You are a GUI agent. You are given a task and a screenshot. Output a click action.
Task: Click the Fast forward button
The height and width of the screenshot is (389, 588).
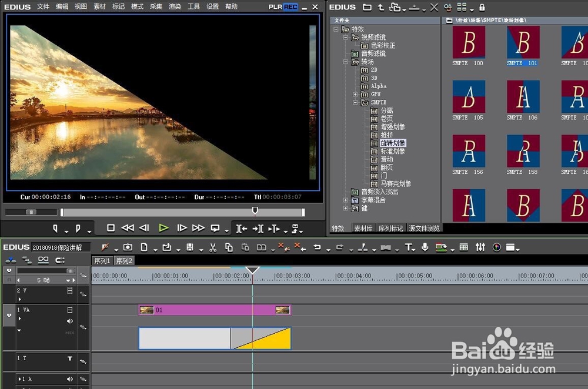[198, 228]
